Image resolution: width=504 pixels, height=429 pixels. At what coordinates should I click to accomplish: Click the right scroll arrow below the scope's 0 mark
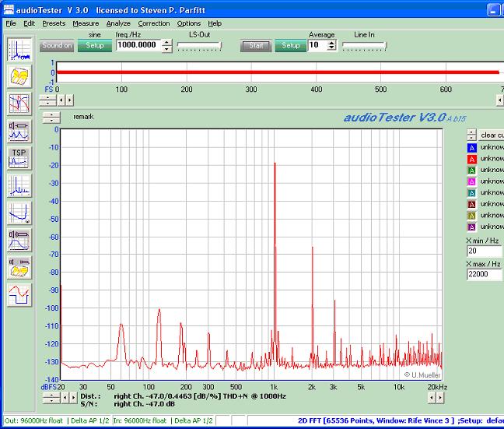click(69, 100)
